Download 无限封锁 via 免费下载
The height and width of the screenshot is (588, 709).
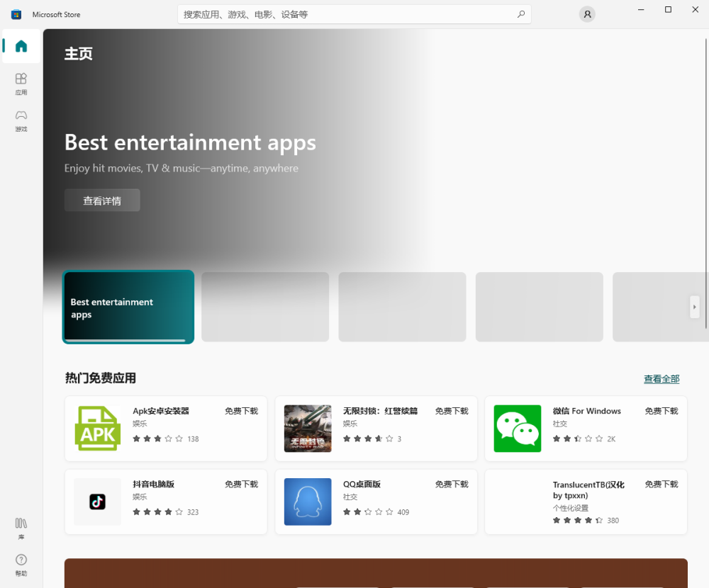(451, 411)
